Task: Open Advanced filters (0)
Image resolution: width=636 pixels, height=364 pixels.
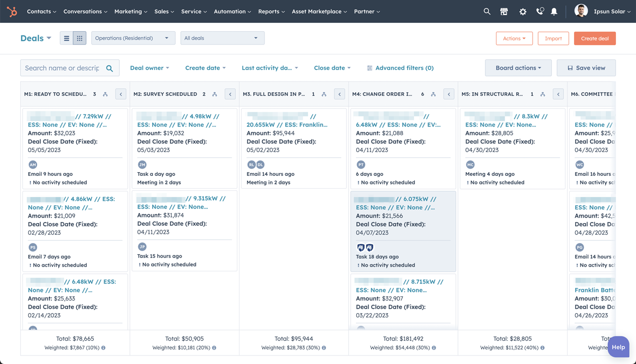Action: tap(400, 68)
